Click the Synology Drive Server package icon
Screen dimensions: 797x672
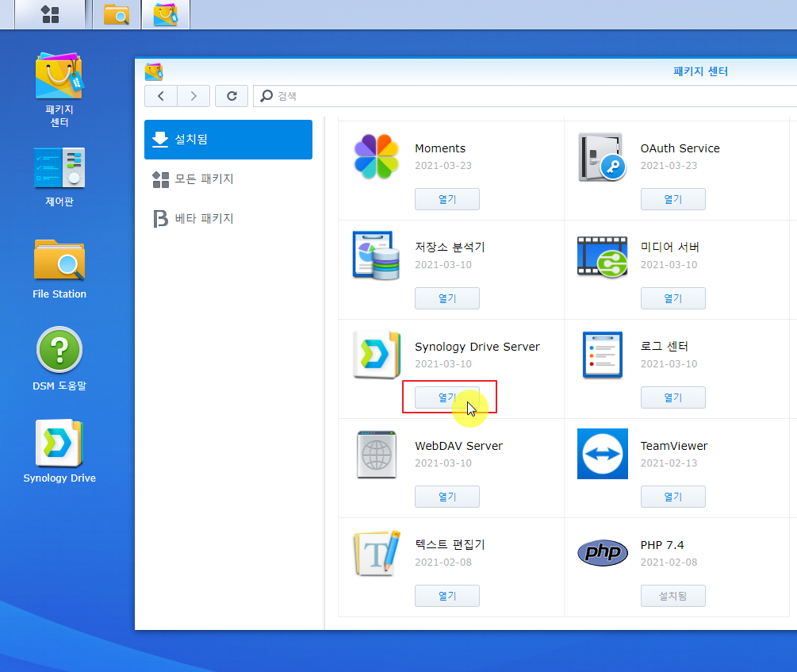[377, 355]
